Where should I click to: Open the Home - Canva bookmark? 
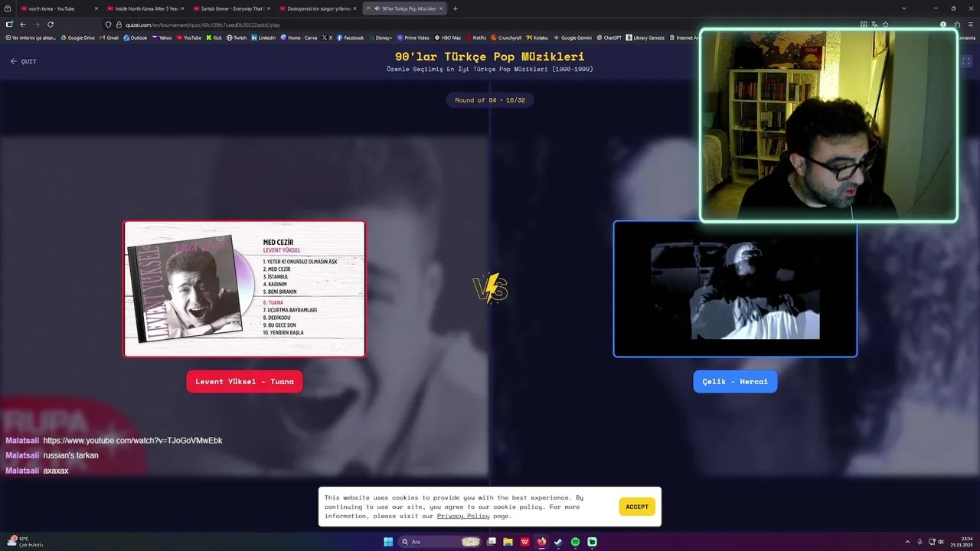click(299, 37)
